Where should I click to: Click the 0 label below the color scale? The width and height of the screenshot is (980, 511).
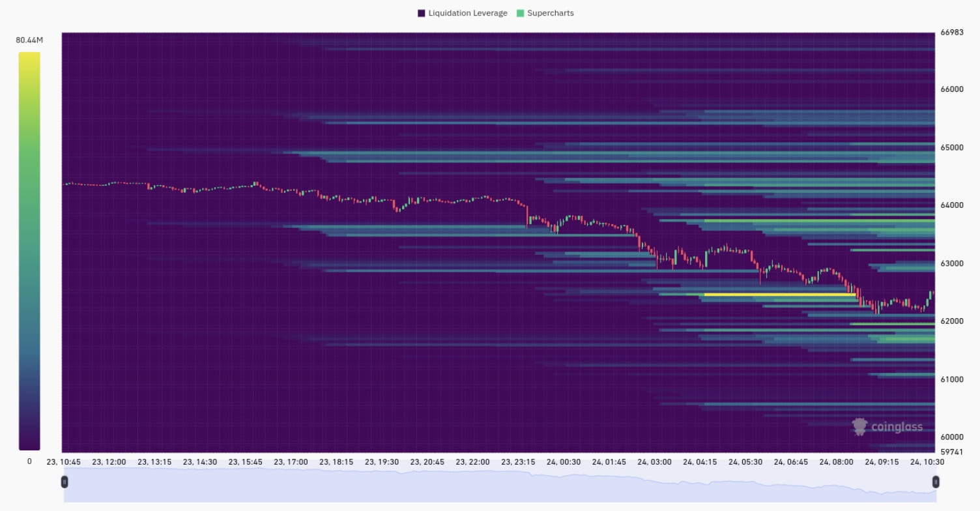29,461
